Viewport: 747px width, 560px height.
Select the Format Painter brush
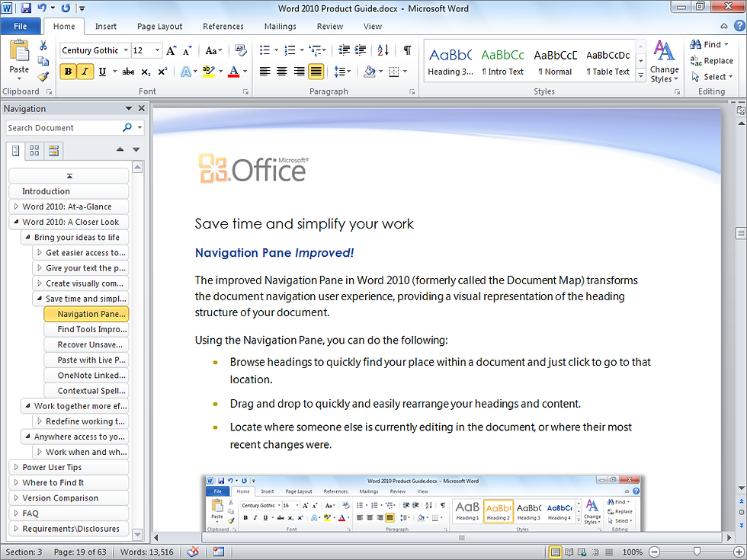[43, 76]
